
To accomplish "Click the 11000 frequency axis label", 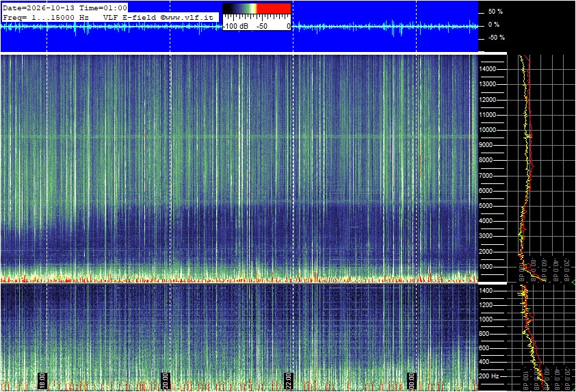I will 488,115.
